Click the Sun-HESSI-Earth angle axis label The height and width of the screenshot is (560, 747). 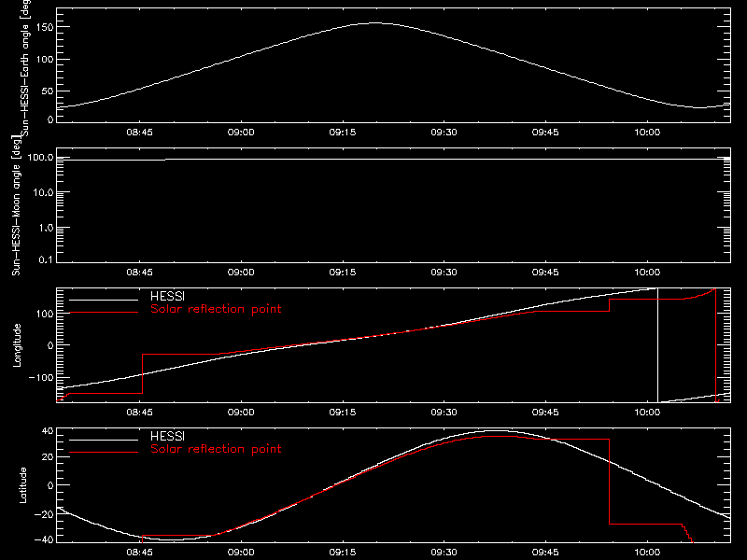coord(25,66)
